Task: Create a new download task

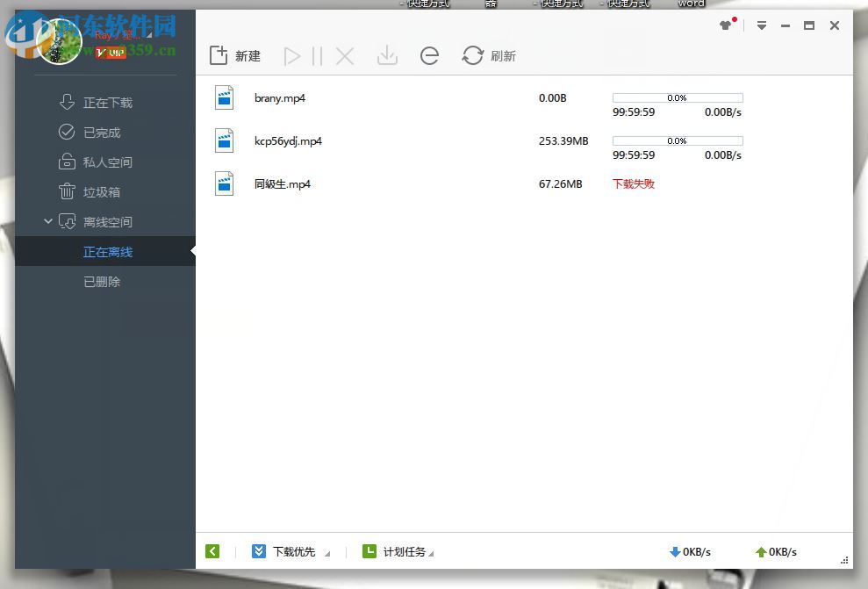Action: 234,55
